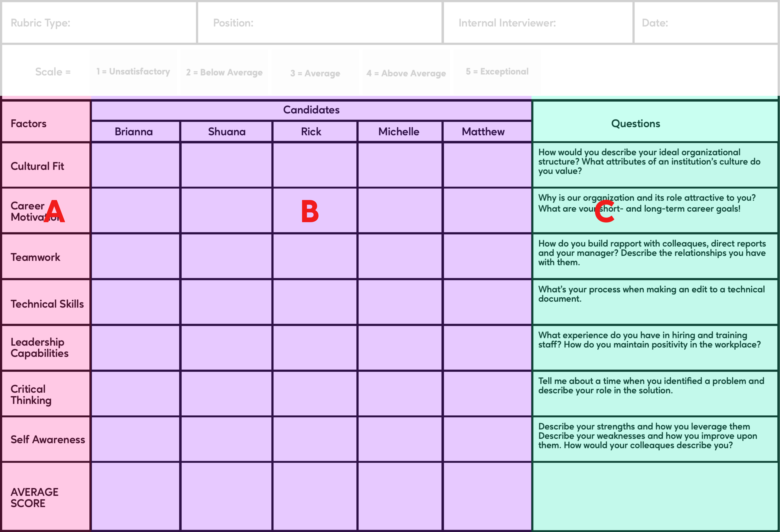Click the Self Awareness question text
The image size is (780, 532).
(x=648, y=436)
